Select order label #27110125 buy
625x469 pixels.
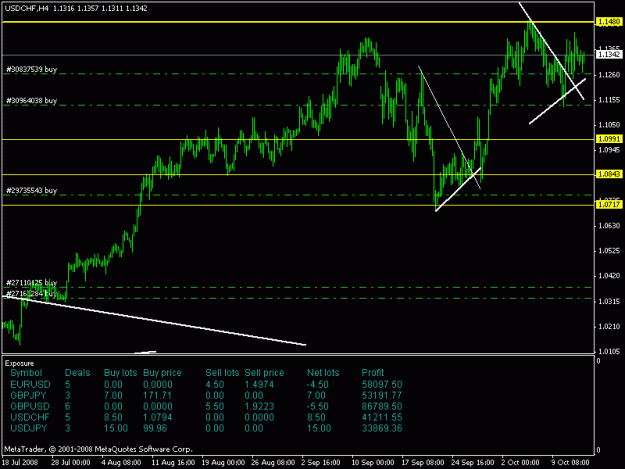point(31,283)
